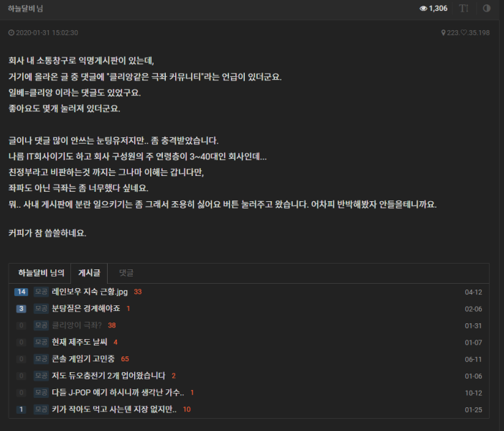
Task: Switch to the 댓글 tab
Action: coord(126,273)
